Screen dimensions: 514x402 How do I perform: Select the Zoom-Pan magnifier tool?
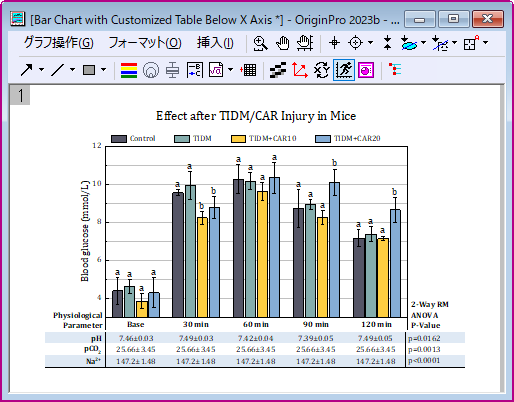coord(260,43)
